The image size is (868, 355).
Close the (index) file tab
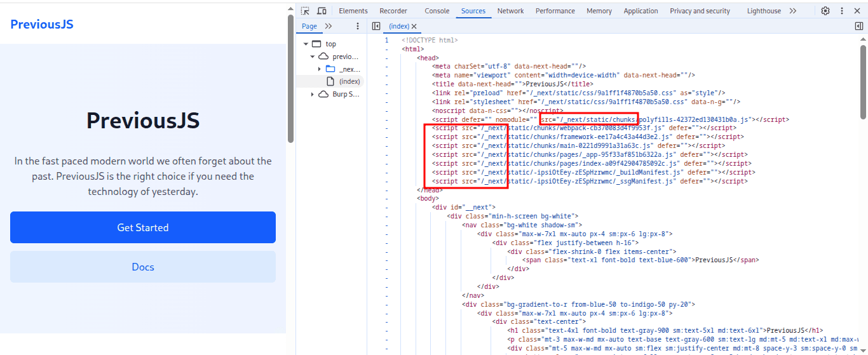[414, 26]
